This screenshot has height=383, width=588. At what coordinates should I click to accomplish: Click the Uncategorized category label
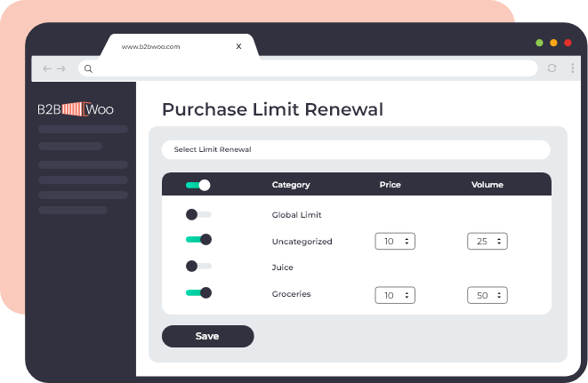pos(302,242)
